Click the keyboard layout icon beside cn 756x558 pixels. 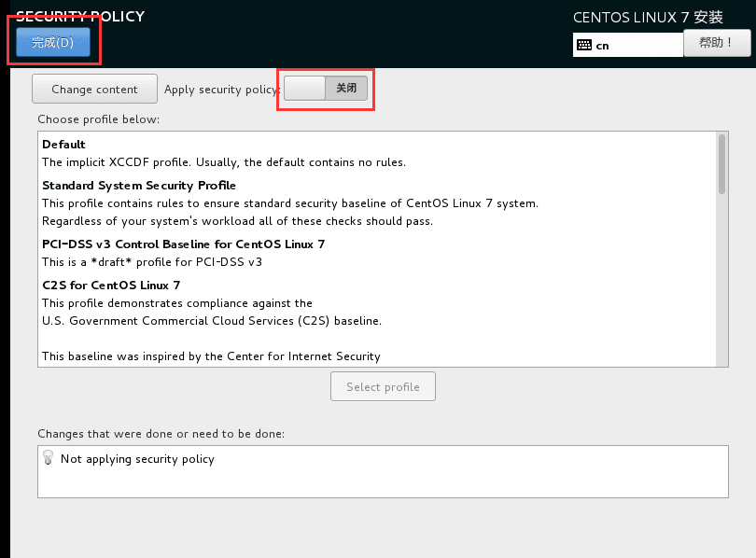584,46
